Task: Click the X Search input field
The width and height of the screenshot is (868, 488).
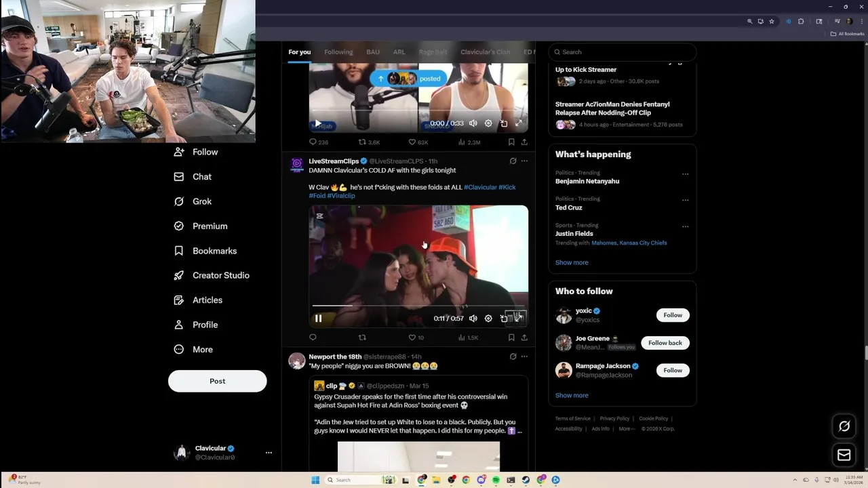Action: (x=623, y=52)
